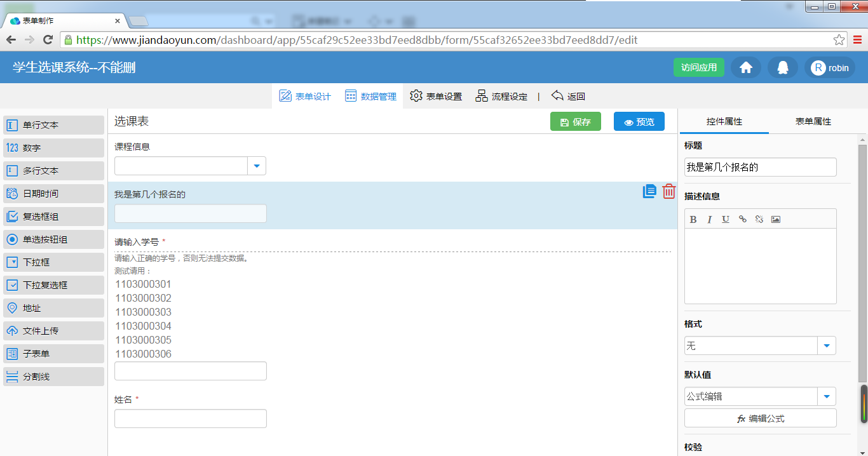Viewport: 868px width, 456px height.
Task: Click the 请输入学号 field label
Action: pyautogui.click(x=137, y=241)
